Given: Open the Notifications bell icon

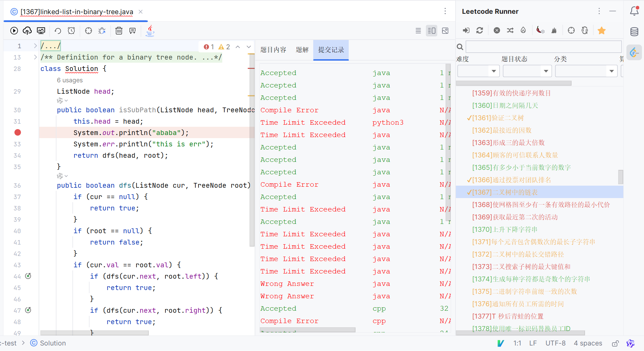Looking at the screenshot, I should click(x=634, y=11).
